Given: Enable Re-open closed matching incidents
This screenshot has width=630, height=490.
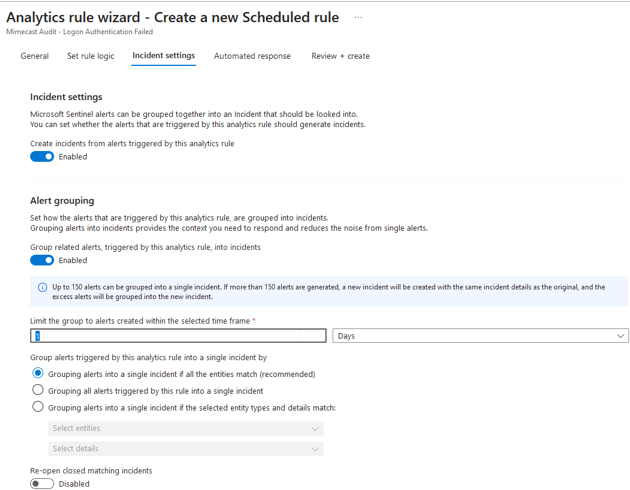Looking at the screenshot, I should [42, 484].
